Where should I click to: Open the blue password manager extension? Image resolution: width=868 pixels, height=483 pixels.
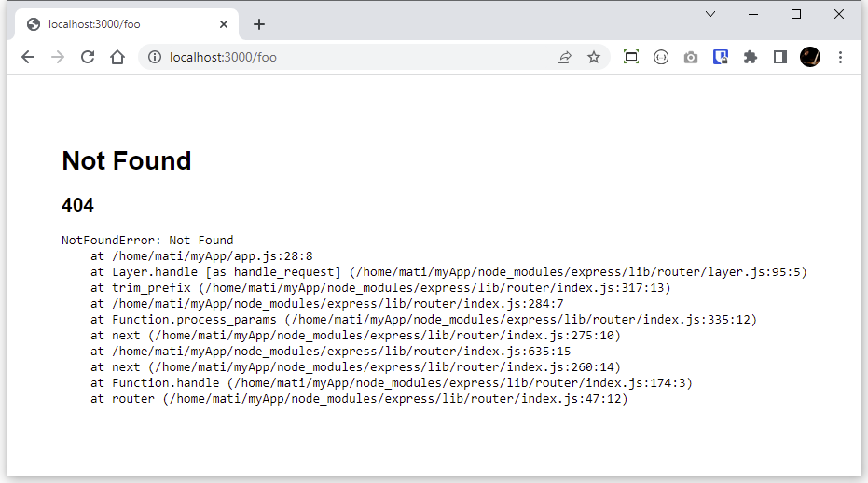click(720, 57)
